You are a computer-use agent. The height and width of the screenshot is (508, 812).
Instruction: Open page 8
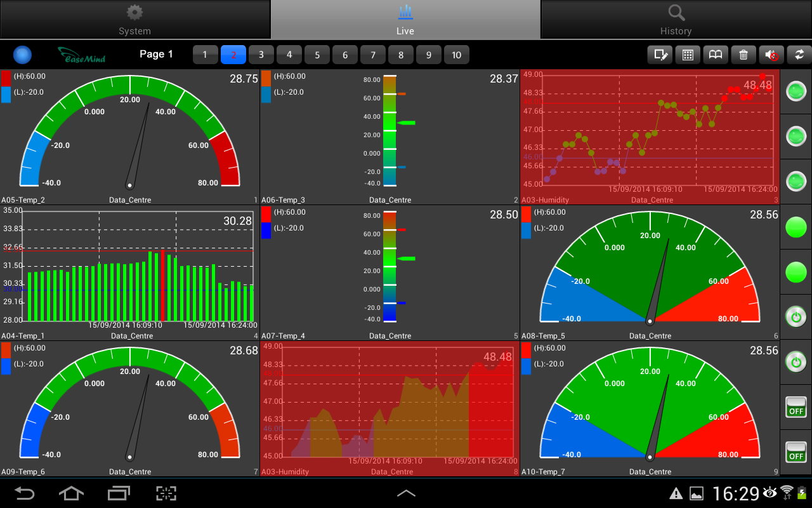pos(400,55)
